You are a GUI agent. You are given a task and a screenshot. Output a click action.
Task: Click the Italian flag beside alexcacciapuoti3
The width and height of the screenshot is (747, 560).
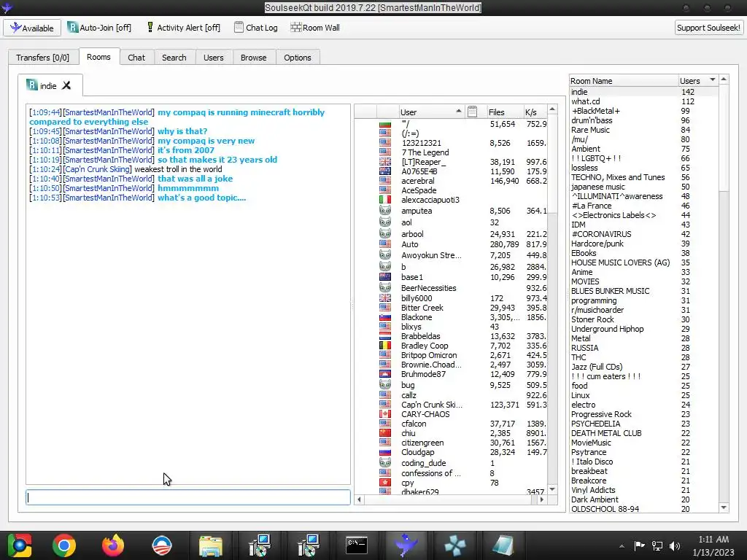click(x=385, y=200)
